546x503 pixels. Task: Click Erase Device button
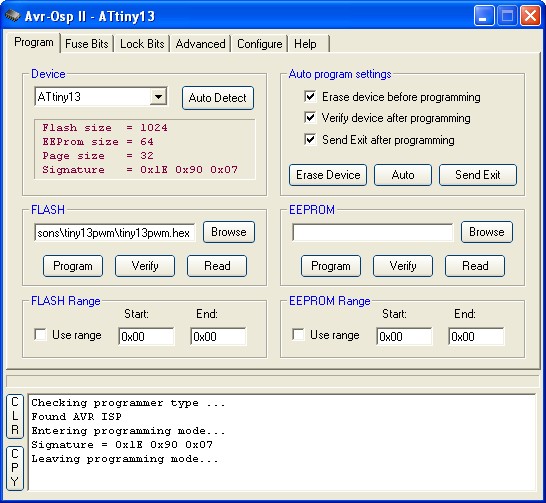(x=328, y=175)
